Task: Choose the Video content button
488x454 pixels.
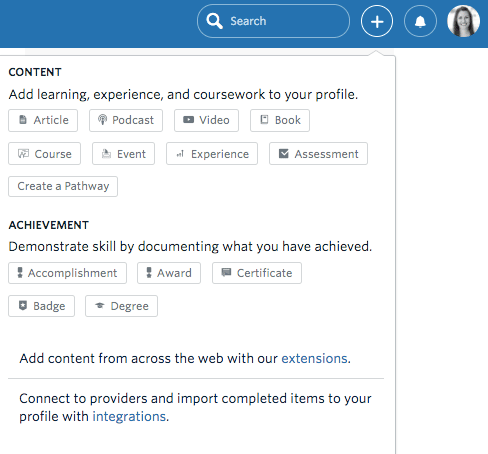Action: tap(206, 120)
